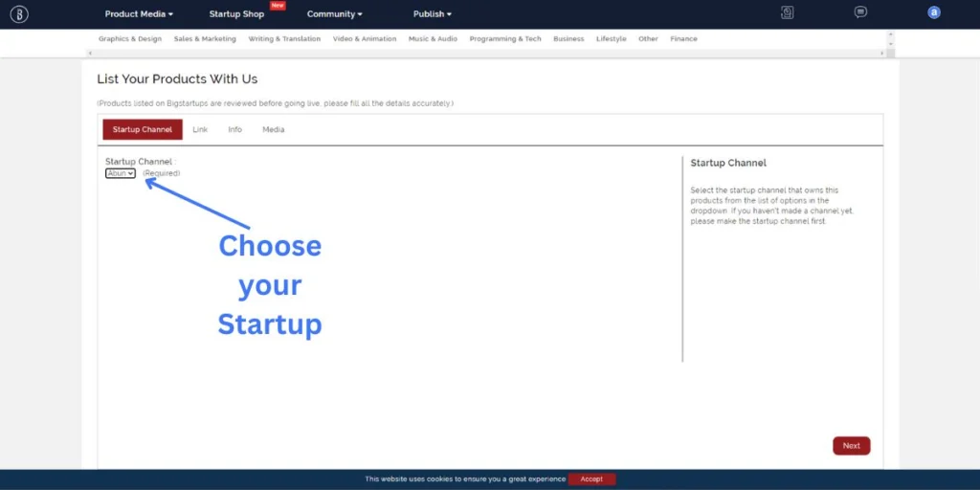The image size is (980, 490).
Task: Select the Graphics & Design category
Action: (x=130, y=38)
